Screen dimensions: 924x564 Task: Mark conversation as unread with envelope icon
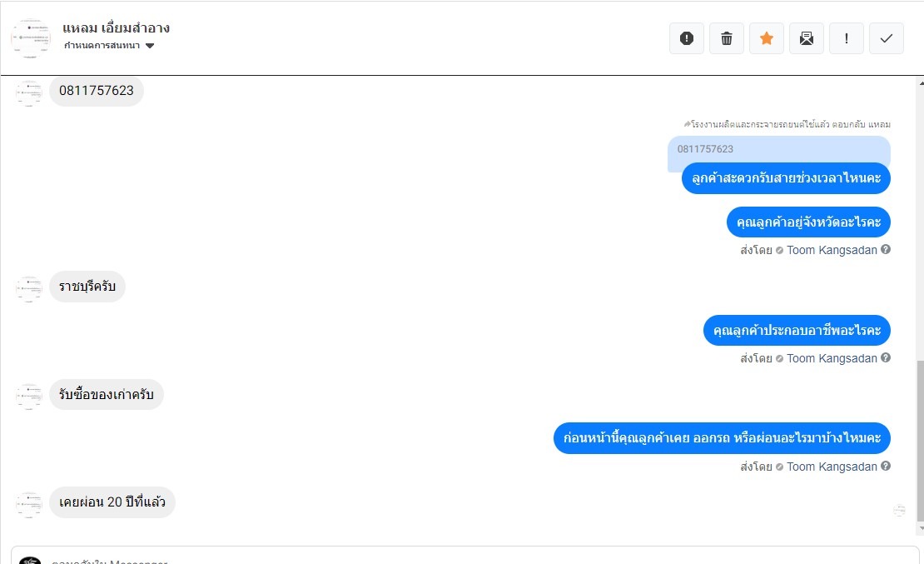[x=807, y=38]
